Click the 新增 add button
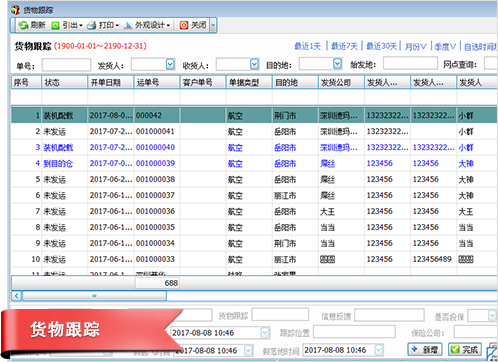 [425, 349]
